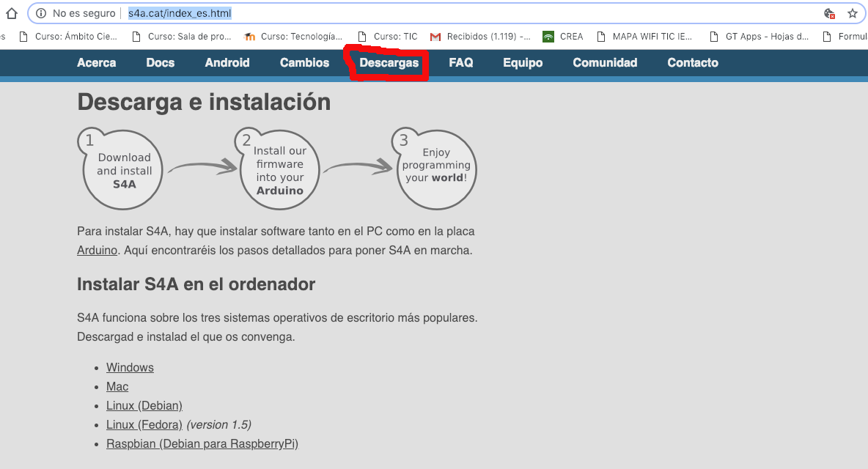Click the translate icon in address bar
Image resolution: width=868 pixels, height=469 pixels.
[x=829, y=13]
